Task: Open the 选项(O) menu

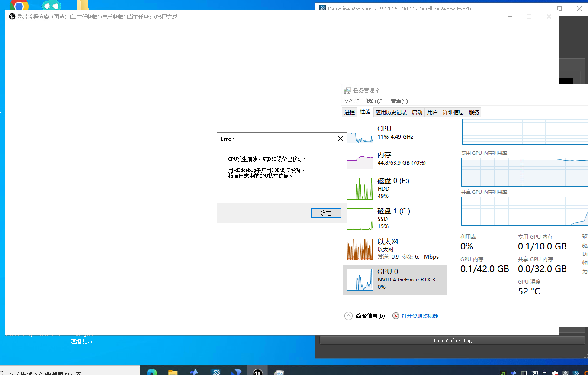Action: click(x=375, y=101)
